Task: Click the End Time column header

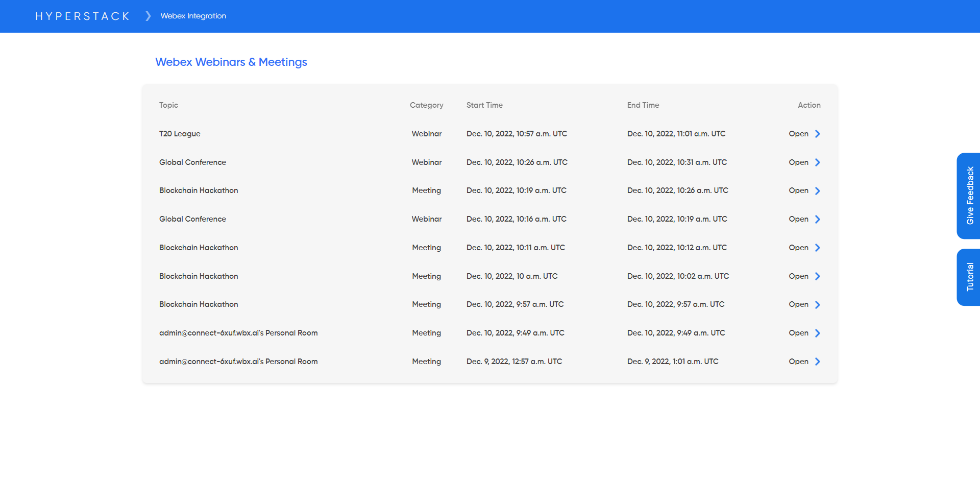Action: (643, 105)
